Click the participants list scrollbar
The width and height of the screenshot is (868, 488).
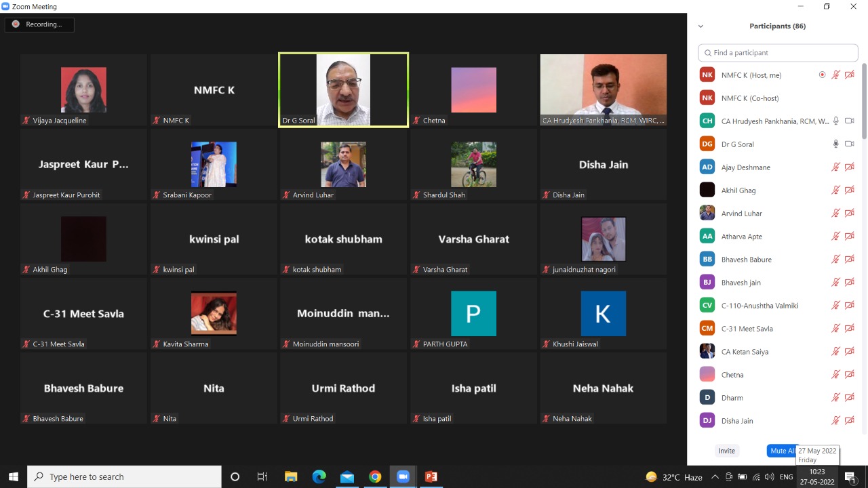click(x=864, y=102)
